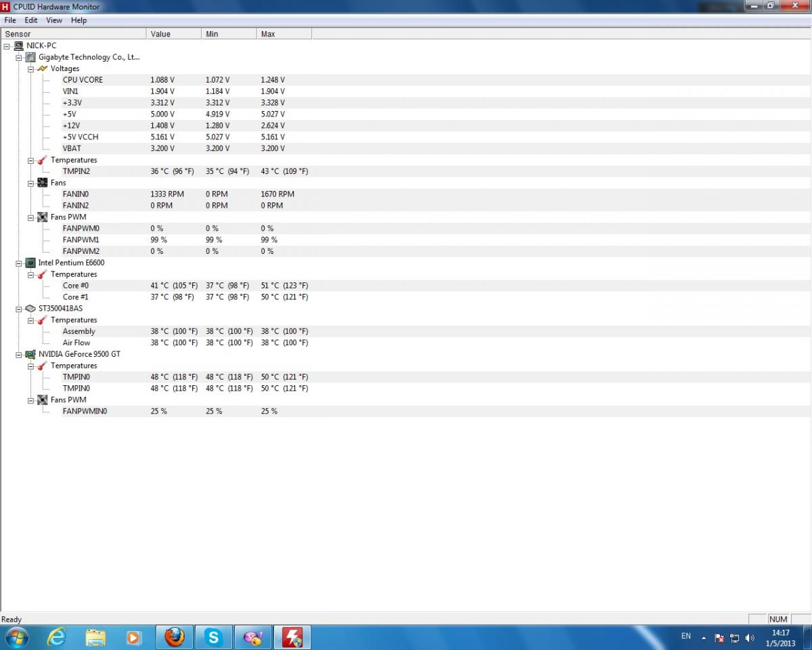Click the EN language indicator
This screenshot has width=812, height=650.
(686, 636)
